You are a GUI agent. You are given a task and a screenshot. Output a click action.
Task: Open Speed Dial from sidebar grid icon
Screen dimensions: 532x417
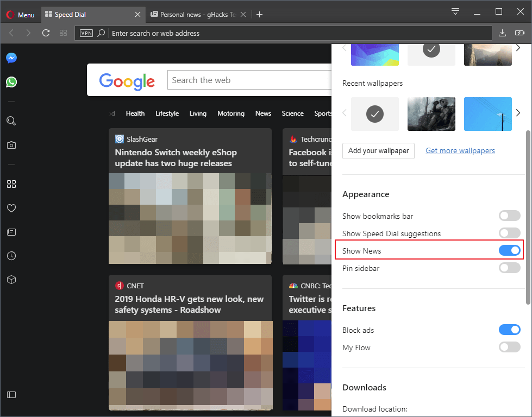pyautogui.click(x=11, y=184)
